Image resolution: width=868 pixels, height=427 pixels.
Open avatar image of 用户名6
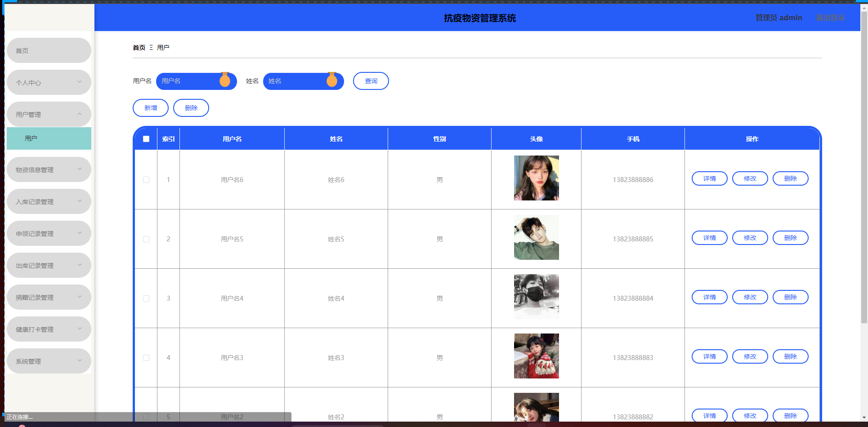pyautogui.click(x=536, y=178)
